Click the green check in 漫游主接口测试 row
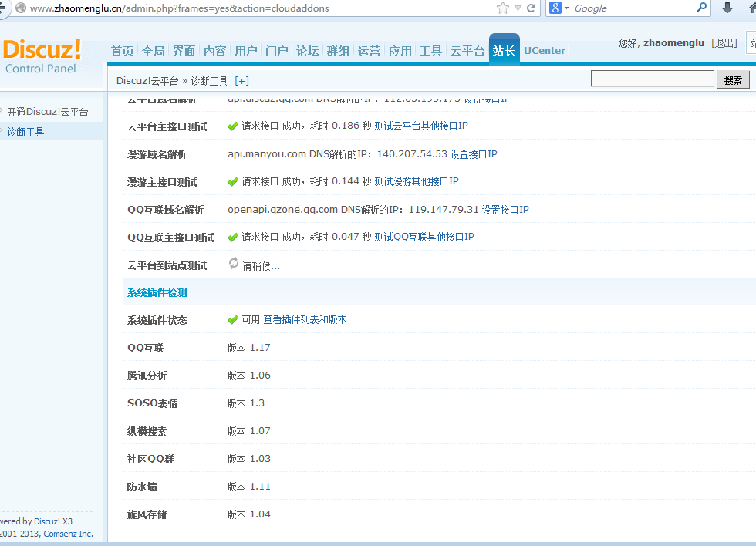The image size is (756, 546). click(233, 182)
